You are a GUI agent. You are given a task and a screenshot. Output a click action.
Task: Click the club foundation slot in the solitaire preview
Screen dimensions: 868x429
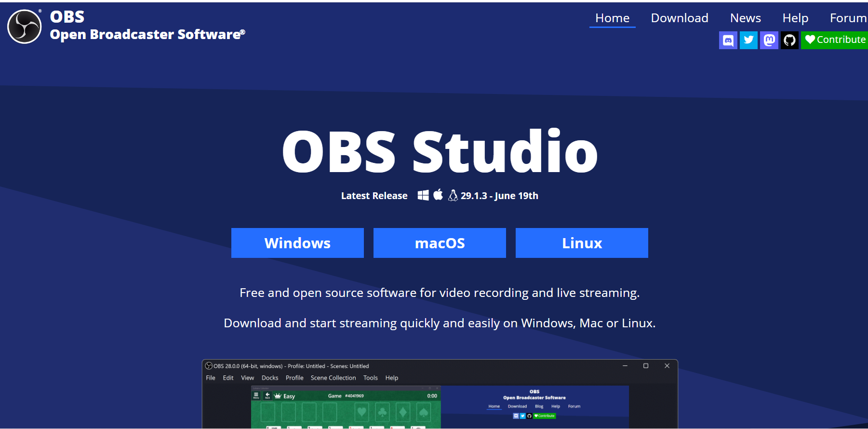coord(382,413)
